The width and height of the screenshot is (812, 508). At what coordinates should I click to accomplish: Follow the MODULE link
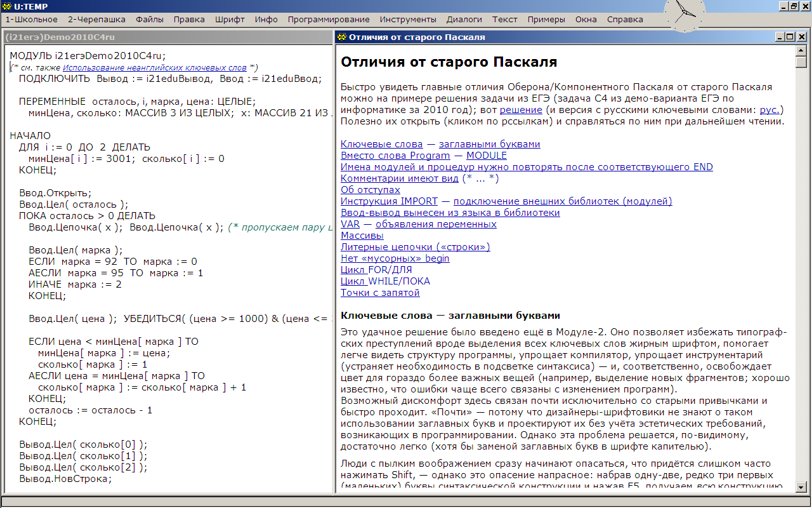pos(487,156)
